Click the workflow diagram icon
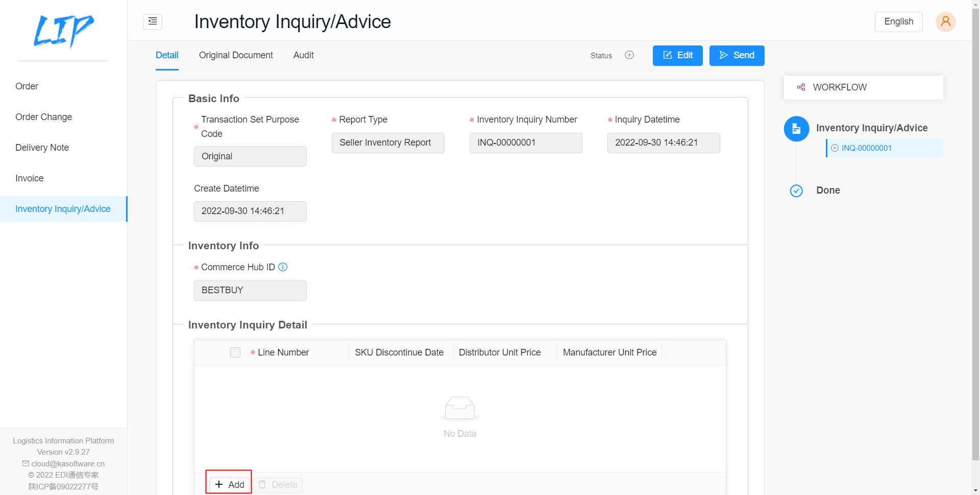Viewport: 980px width, 495px height. [801, 87]
